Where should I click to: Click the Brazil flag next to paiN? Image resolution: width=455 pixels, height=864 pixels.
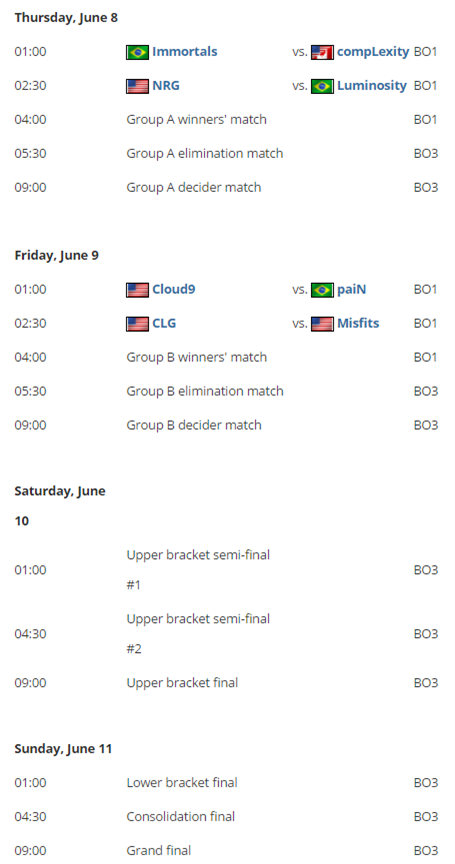pyautogui.click(x=322, y=290)
